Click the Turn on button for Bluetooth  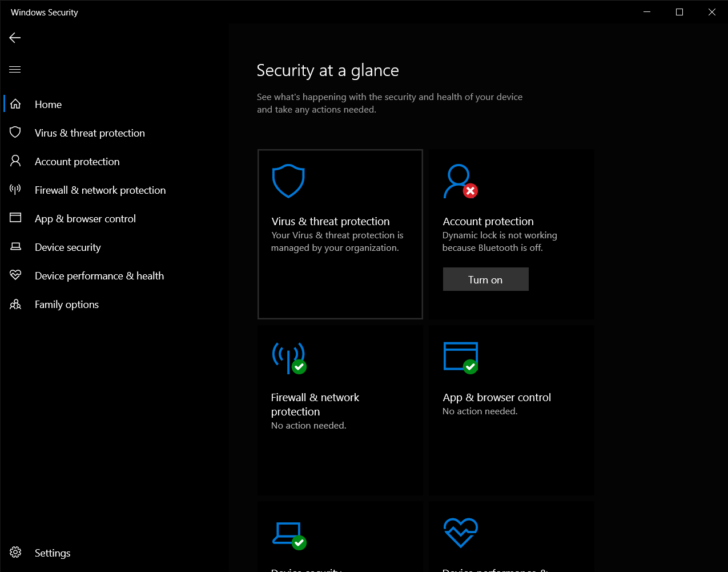coord(485,279)
